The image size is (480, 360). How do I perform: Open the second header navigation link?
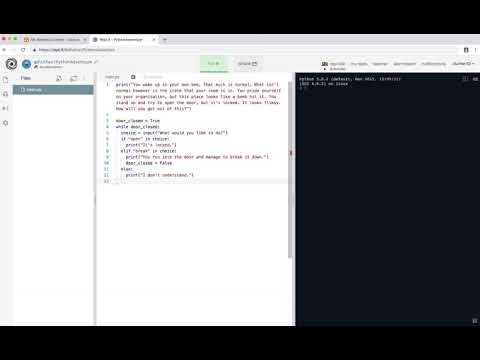pos(359,64)
